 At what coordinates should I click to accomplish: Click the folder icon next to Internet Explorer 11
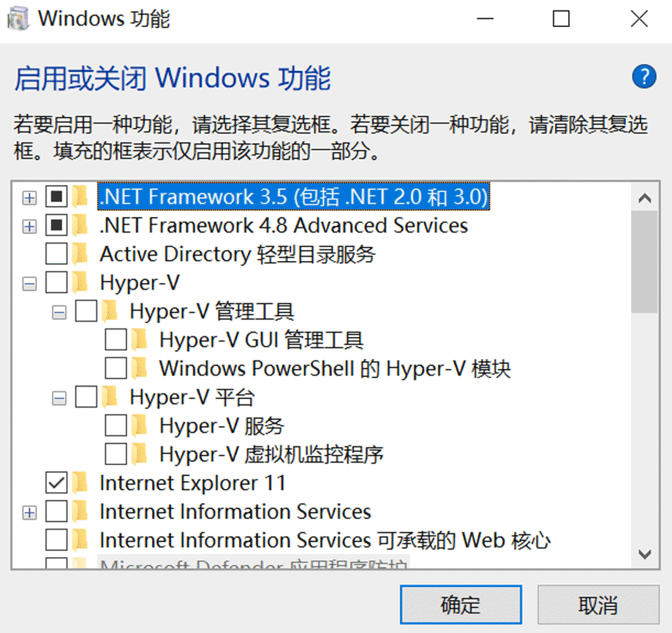(80, 483)
